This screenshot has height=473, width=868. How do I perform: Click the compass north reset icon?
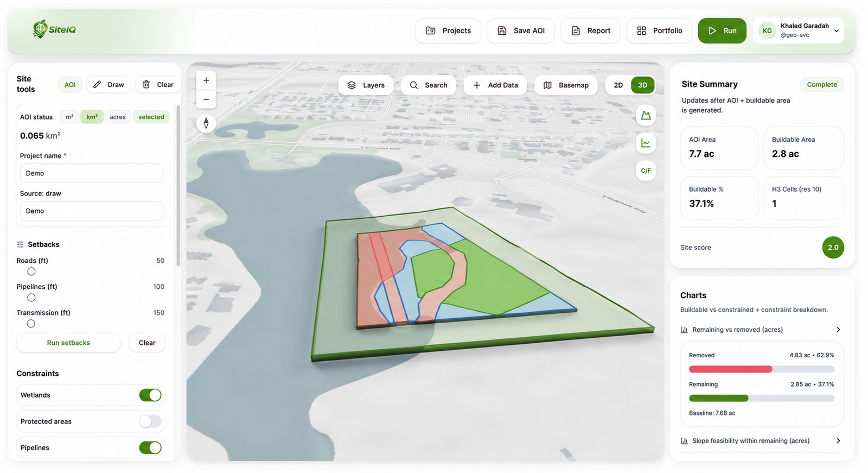click(x=206, y=123)
